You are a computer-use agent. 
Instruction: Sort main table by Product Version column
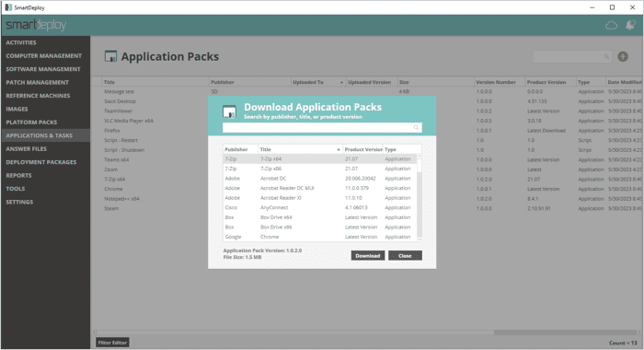(x=550, y=82)
